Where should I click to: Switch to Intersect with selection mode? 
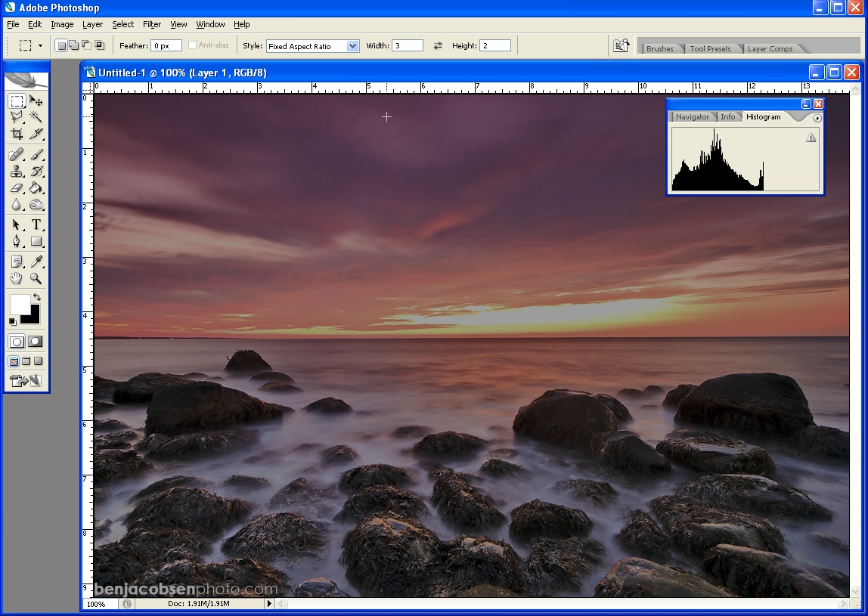click(99, 45)
